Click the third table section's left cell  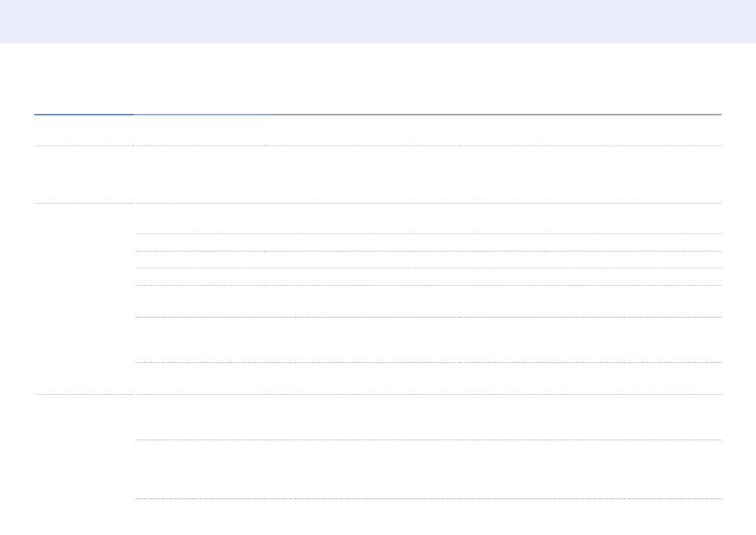[x=84, y=446]
